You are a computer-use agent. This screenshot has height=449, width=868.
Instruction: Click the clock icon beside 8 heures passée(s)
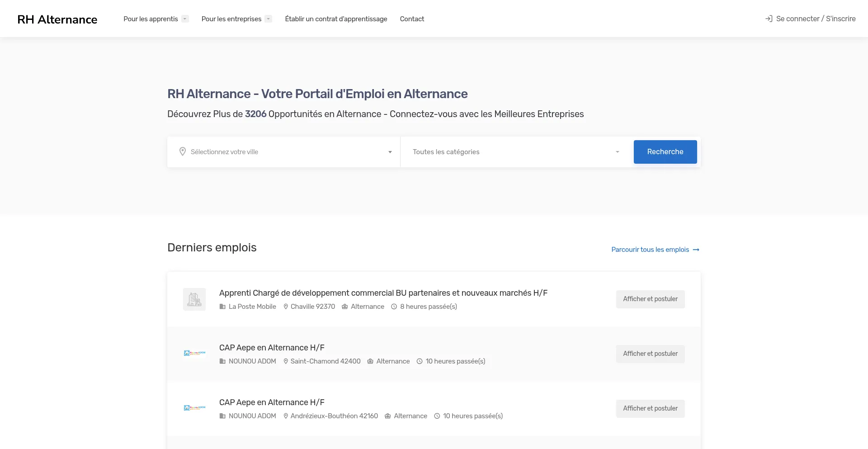(394, 307)
